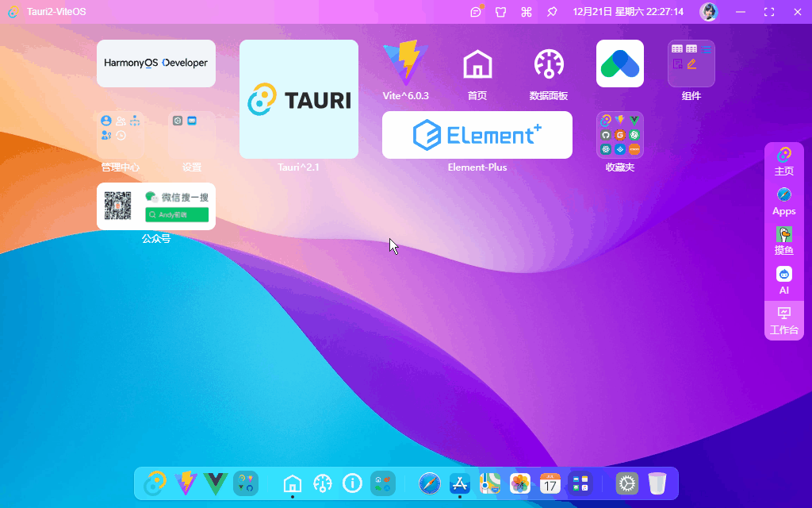Launch Safari compass from the dock

tap(429, 483)
